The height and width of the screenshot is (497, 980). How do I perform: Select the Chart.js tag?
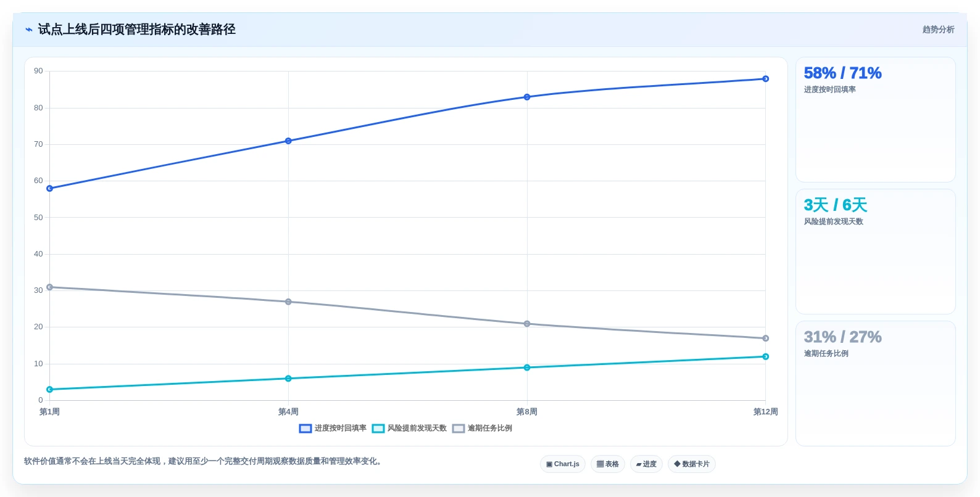click(563, 464)
